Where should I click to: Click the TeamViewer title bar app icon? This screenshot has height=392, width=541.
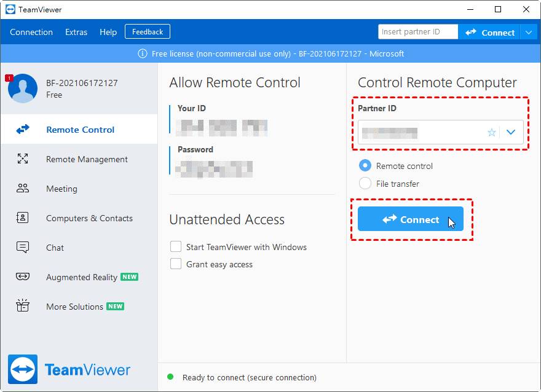pos(10,9)
